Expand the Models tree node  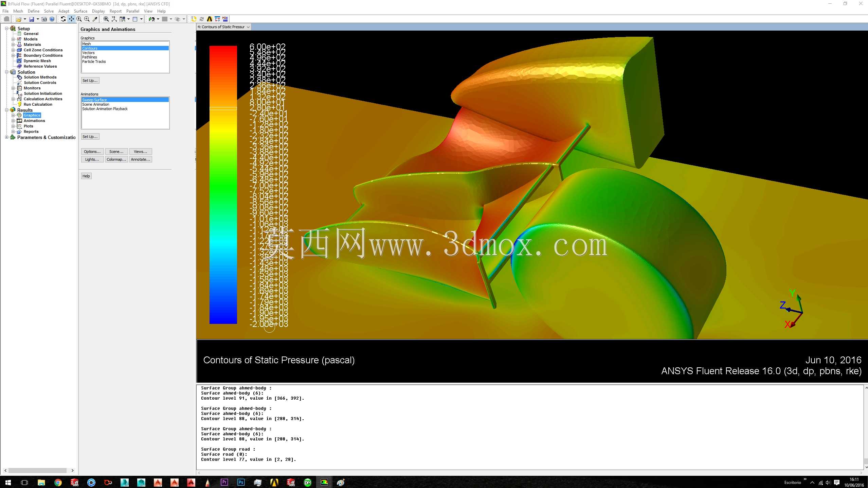[x=13, y=39]
